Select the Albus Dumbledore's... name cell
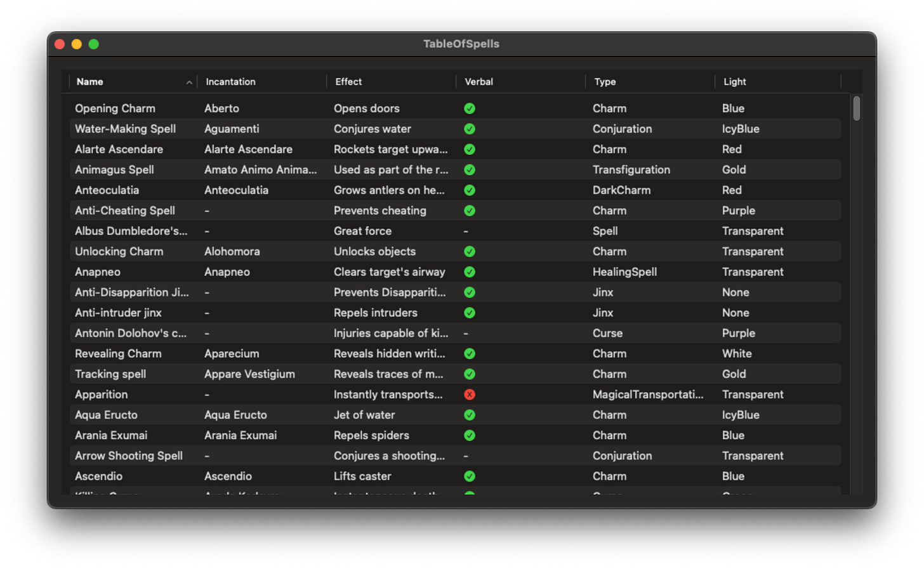The width and height of the screenshot is (924, 571). pyautogui.click(x=131, y=231)
